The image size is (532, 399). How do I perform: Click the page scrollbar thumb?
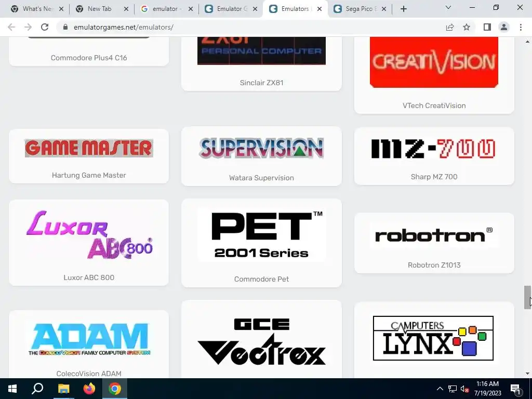coord(527,297)
